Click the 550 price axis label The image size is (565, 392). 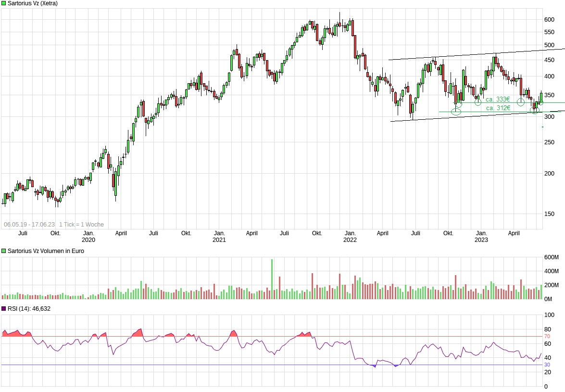[549, 32]
